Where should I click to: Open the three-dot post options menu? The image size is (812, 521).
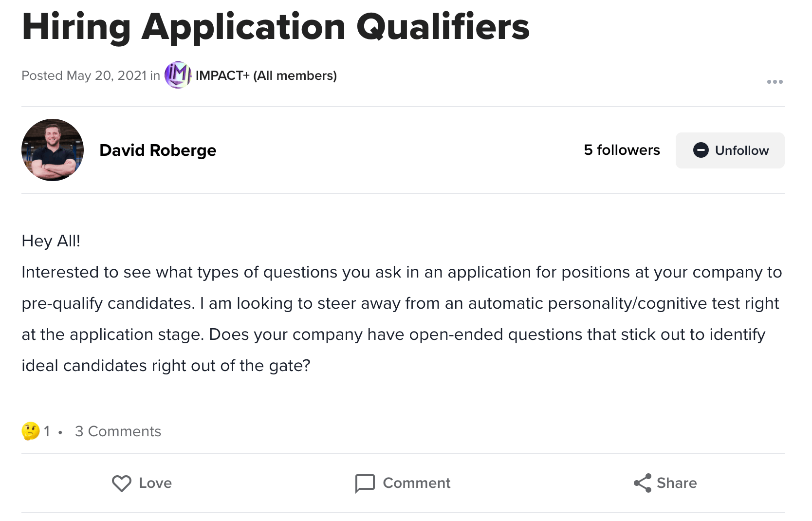click(x=775, y=82)
